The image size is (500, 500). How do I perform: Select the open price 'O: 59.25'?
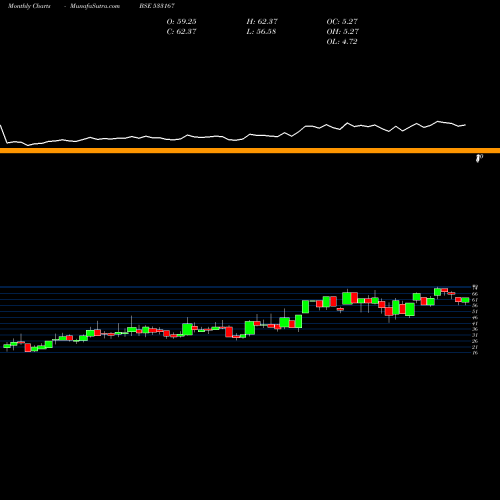pos(181,21)
